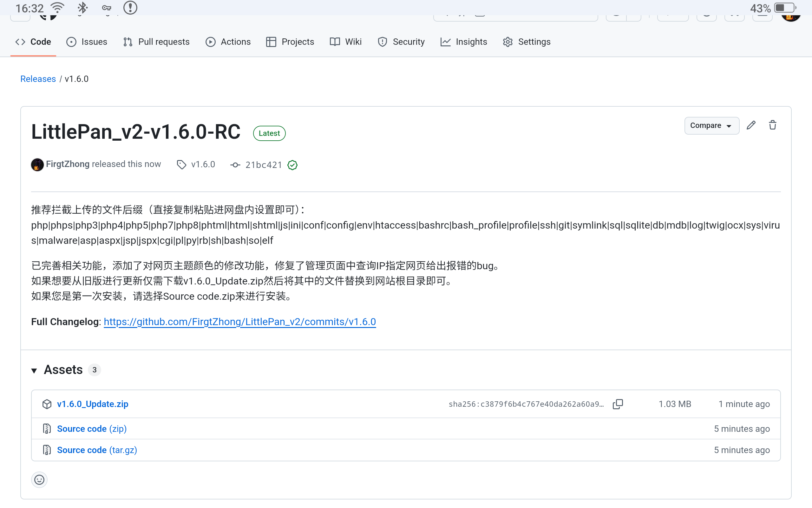Go to repository Settings tab
The width and height of the screenshot is (812, 508).
pos(527,42)
